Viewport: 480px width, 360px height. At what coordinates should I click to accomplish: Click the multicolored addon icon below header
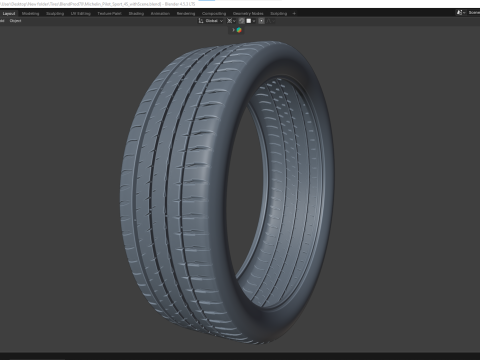pos(239,30)
